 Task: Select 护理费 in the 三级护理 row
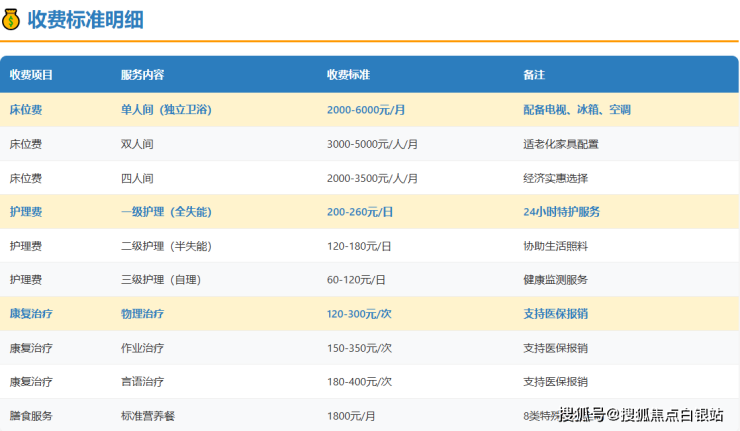coord(26,280)
